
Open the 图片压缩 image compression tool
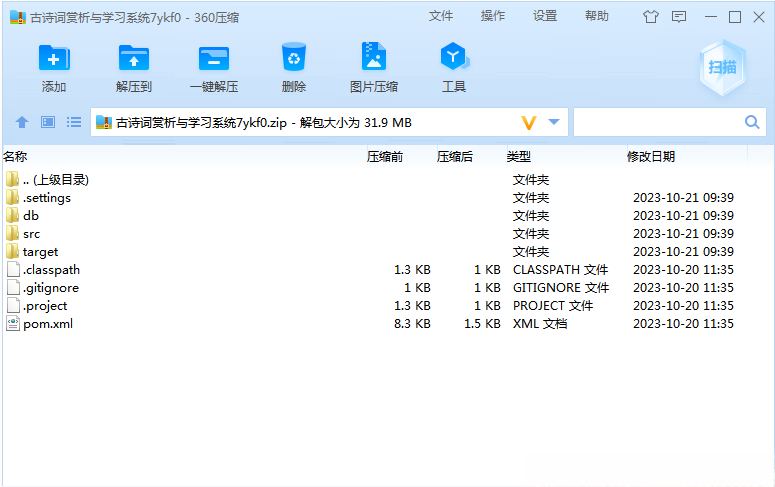tap(374, 57)
